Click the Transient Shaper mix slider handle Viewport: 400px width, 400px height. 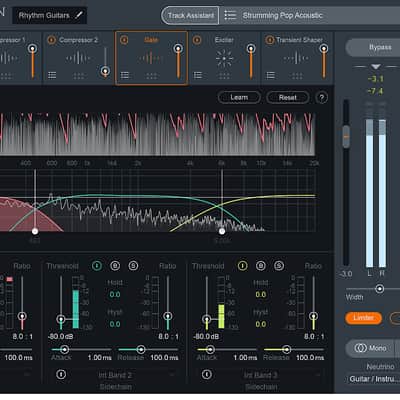click(x=324, y=49)
